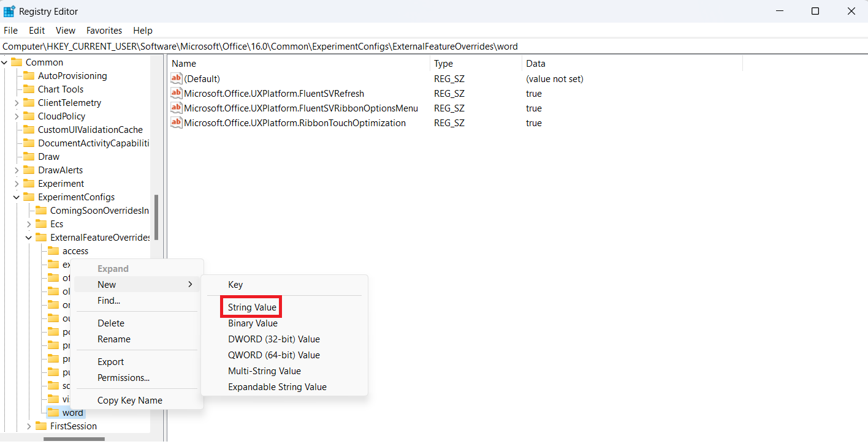This screenshot has height=444, width=868.
Task: Click the DocumentActivityCapabilities folder icon
Action: (29, 143)
